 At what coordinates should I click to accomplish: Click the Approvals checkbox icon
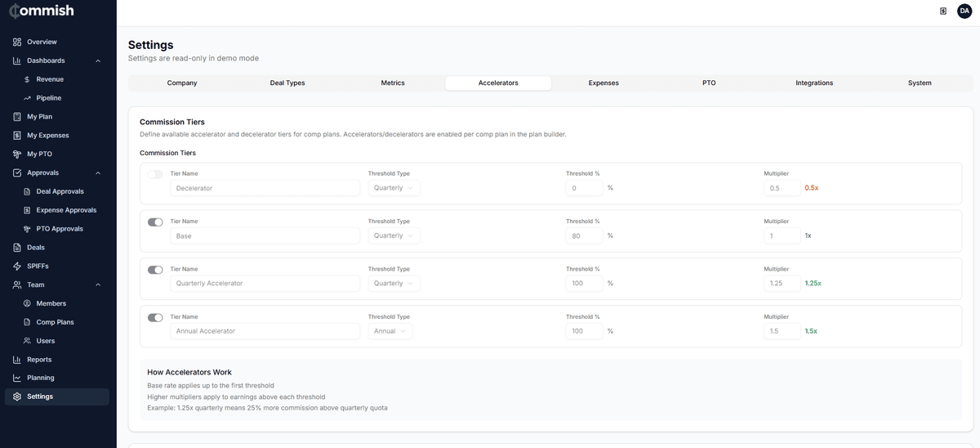pyautogui.click(x=17, y=172)
